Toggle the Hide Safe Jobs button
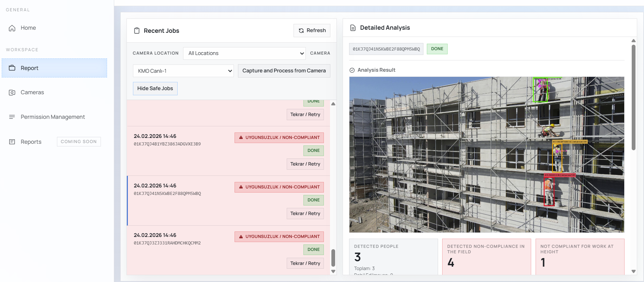The width and height of the screenshot is (644, 282). (155, 88)
